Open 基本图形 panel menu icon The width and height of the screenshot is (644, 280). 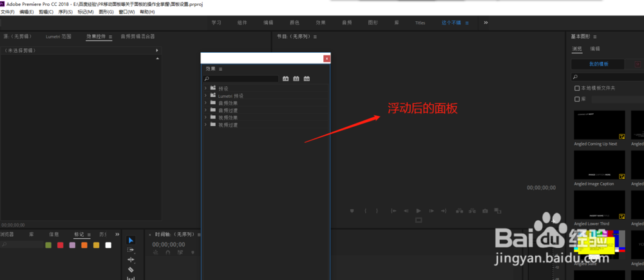click(594, 37)
